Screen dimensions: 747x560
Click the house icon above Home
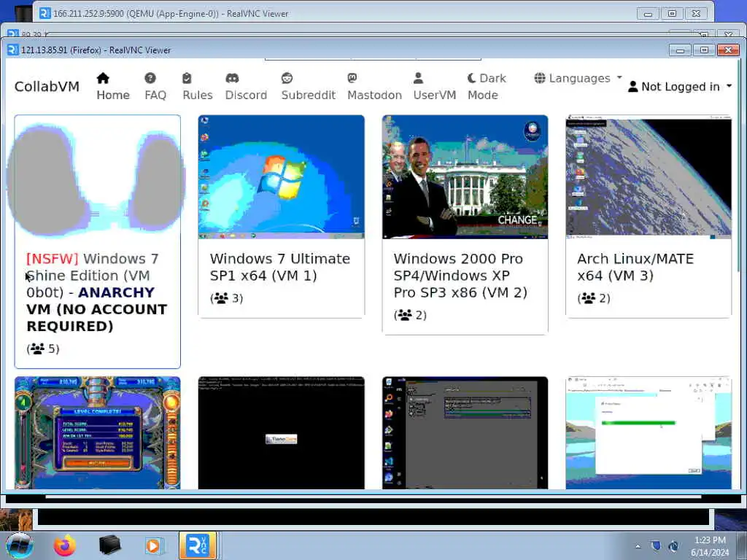pos(103,78)
